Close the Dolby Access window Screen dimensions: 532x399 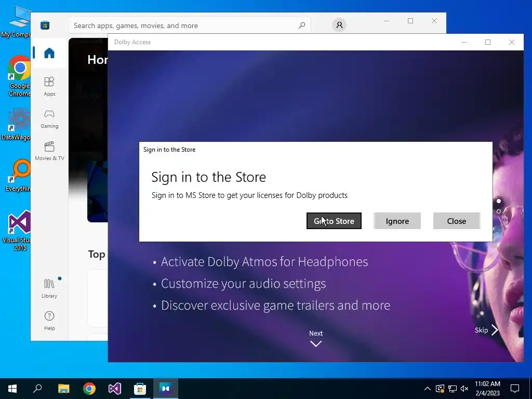coord(511,42)
